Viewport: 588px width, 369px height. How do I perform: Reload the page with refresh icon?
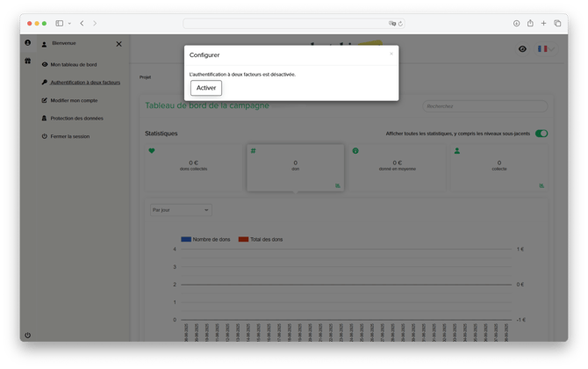(x=400, y=24)
